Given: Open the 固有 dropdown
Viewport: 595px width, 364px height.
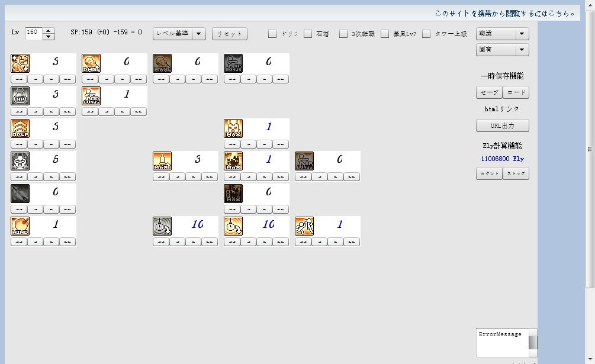Looking at the screenshot, I should (x=502, y=50).
